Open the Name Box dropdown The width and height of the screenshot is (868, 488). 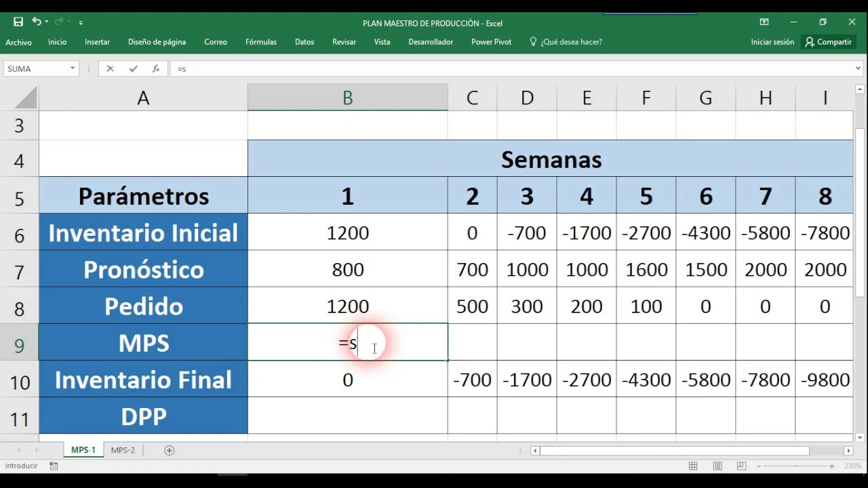click(73, 68)
